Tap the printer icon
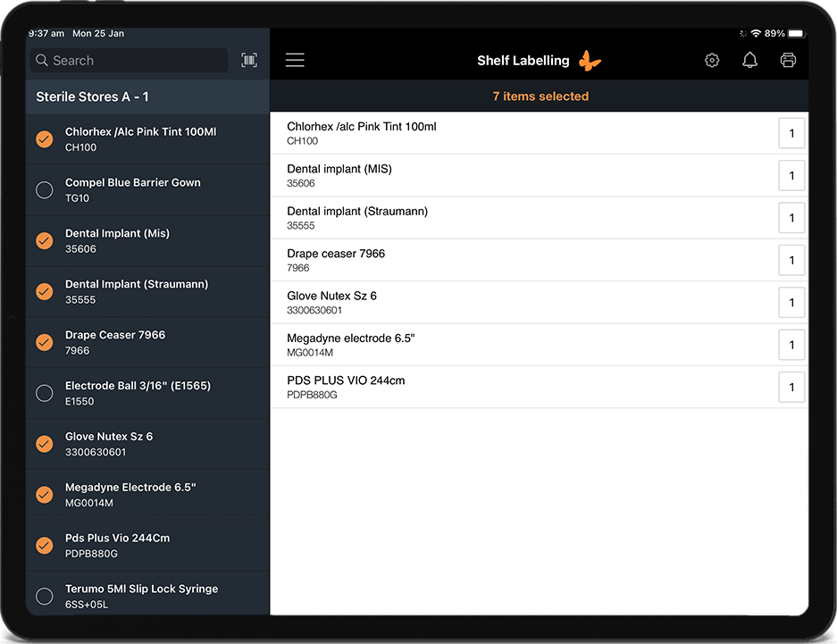The image size is (837, 644). [788, 60]
